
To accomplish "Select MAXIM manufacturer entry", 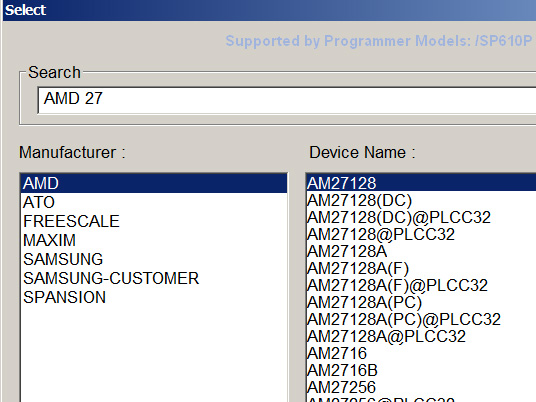I will (154, 240).
